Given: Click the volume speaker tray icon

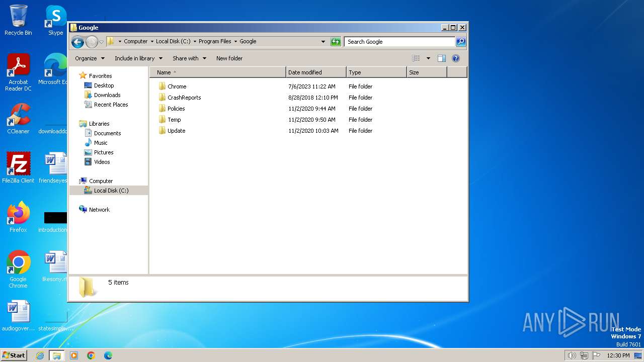Looking at the screenshot, I should (x=572, y=355).
